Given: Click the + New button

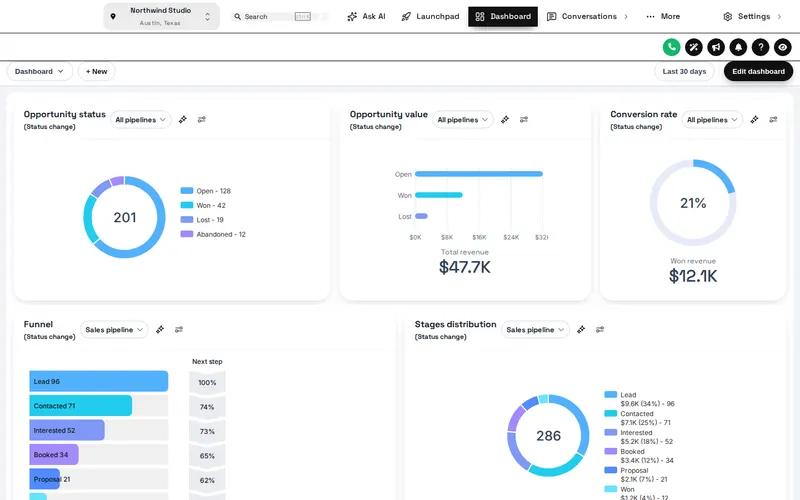Looking at the screenshot, I should 96,71.
